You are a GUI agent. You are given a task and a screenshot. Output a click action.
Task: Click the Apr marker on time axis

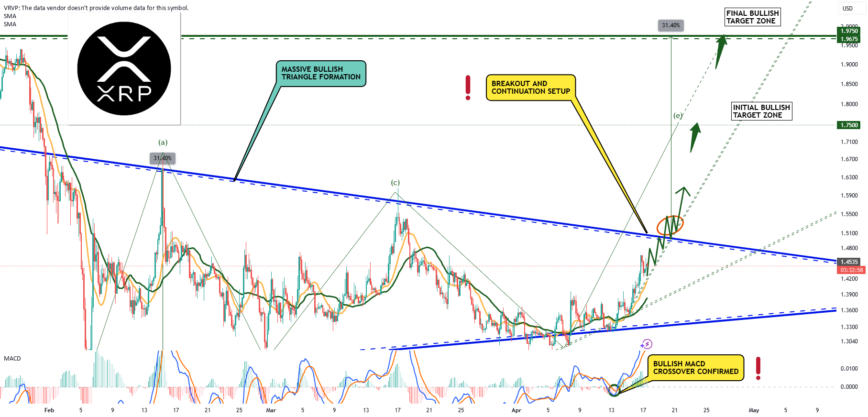tap(516, 410)
